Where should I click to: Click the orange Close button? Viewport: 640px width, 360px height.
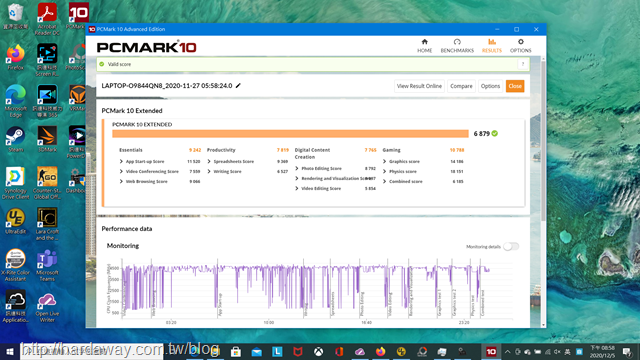pos(515,86)
